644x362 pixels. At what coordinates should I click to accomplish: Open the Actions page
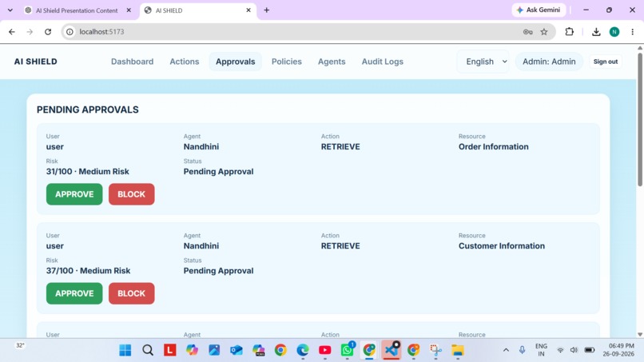click(185, 62)
